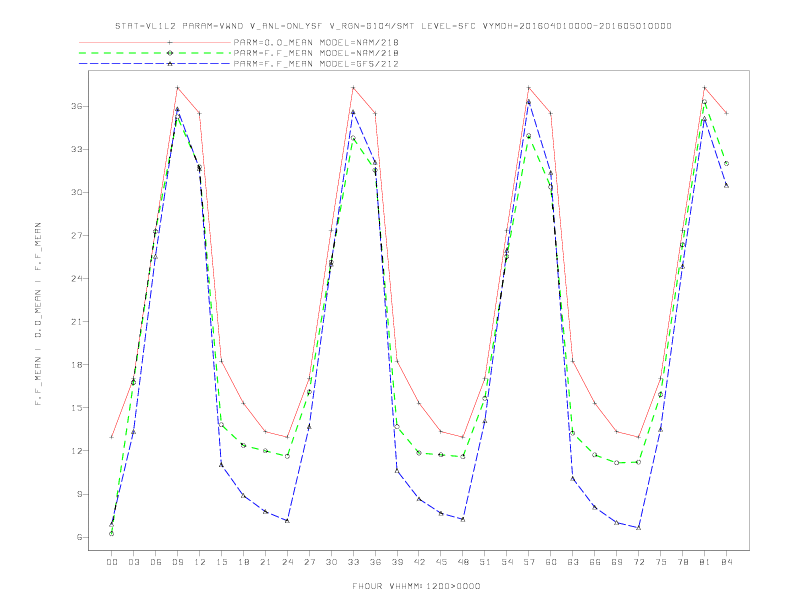Click x-axis tick label 45
Image resolution: width=792 pixels, height=612 pixels.
pyautogui.click(x=441, y=562)
